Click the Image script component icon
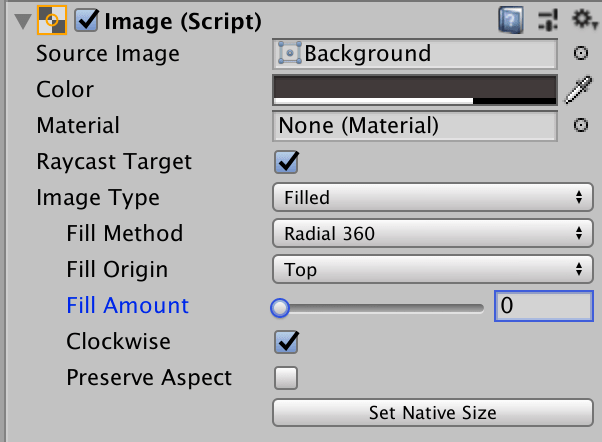 point(52,20)
